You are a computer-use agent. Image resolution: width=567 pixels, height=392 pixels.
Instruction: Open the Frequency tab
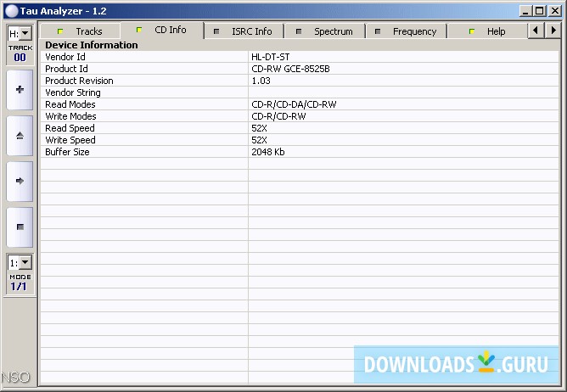pyautogui.click(x=407, y=31)
